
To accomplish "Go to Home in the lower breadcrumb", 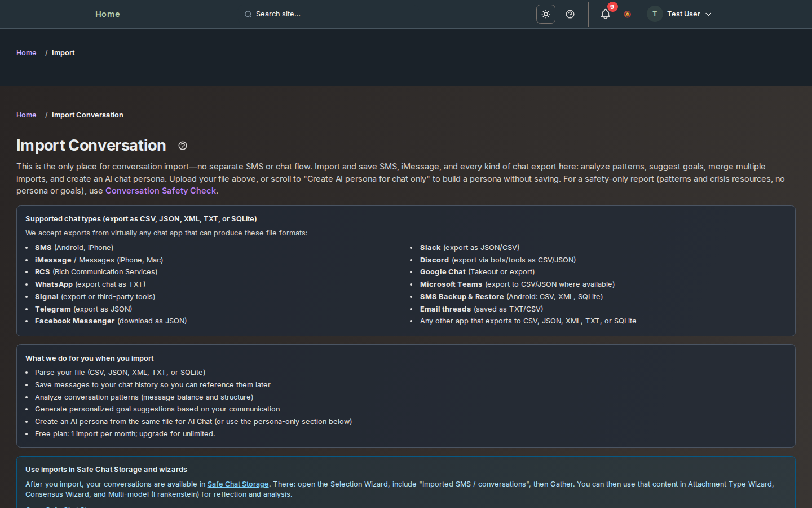I will [27, 115].
